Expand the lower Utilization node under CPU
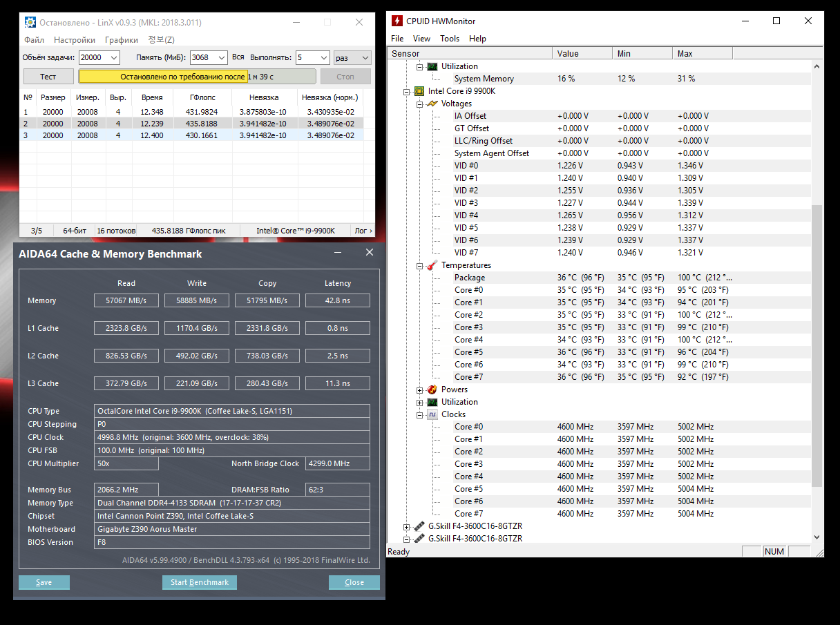The width and height of the screenshot is (840, 625). coord(419,402)
